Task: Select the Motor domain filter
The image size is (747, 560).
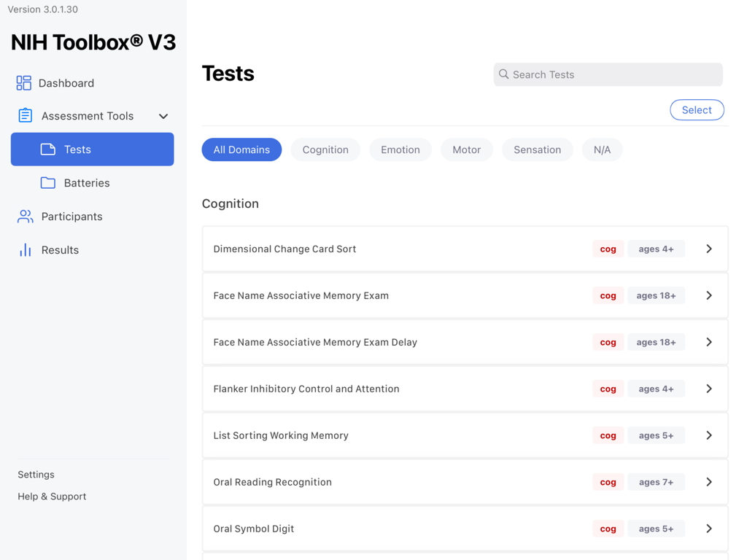Action: (x=466, y=149)
